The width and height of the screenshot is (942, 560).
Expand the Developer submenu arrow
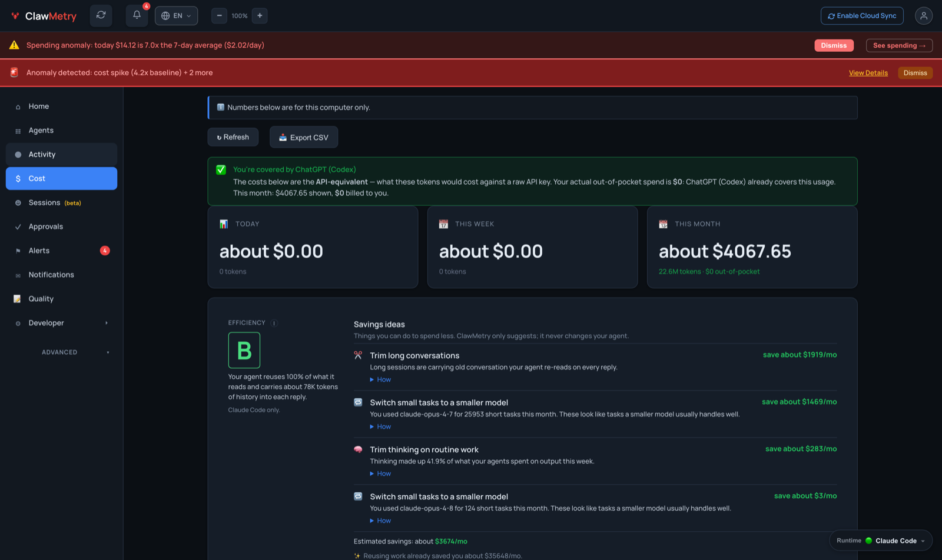pyautogui.click(x=107, y=323)
